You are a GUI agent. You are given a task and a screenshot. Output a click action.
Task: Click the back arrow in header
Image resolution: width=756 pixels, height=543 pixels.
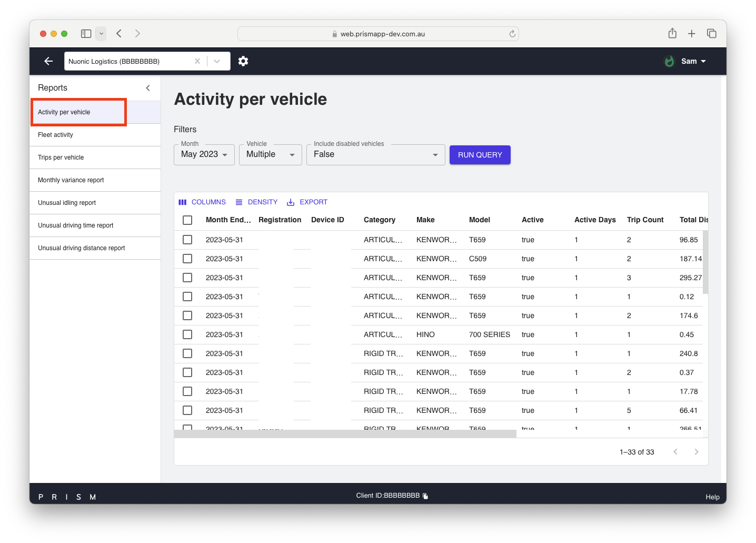(x=48, y=61)
